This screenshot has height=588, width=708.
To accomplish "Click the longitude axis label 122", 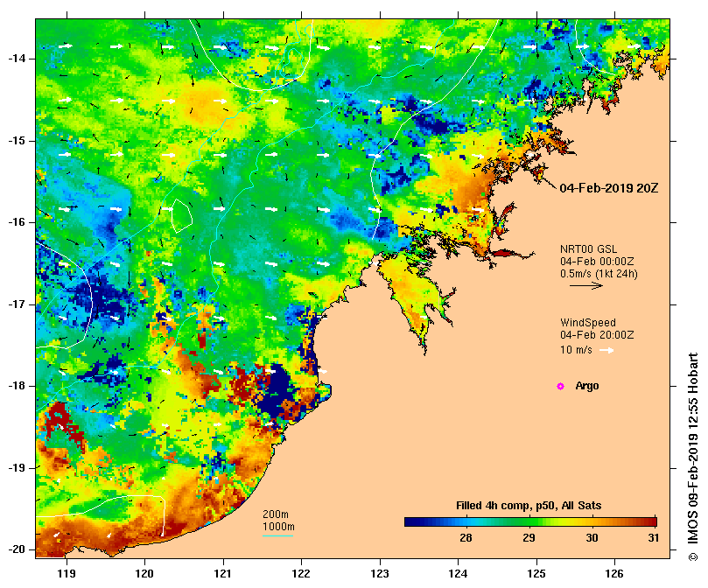I will 301,574.
